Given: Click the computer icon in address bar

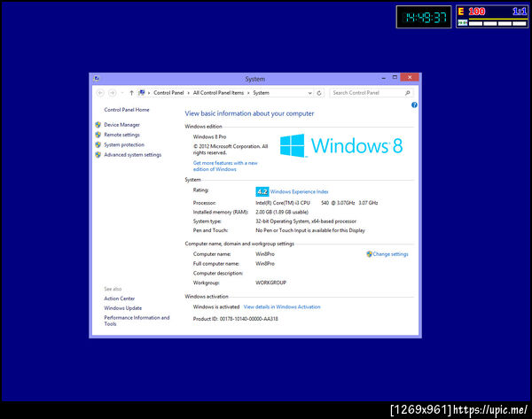Looking at the screenshot, I should pos(142,92).
